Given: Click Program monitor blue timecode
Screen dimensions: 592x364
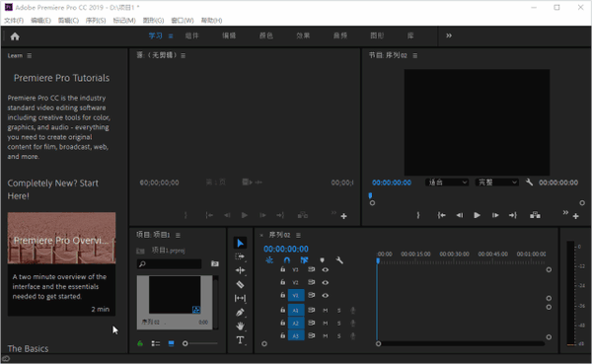Looking at the screenshot, I should click(x=392, y=182).
